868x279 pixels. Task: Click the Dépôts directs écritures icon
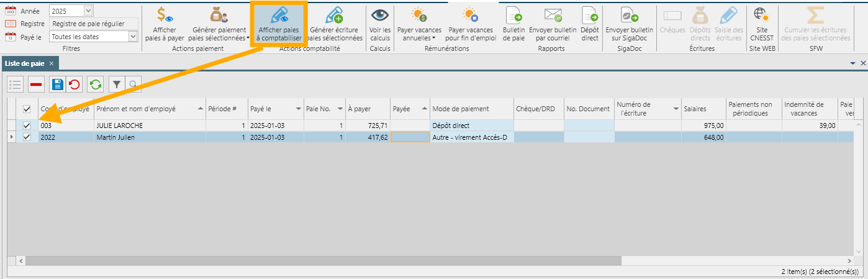coord(700,14)
